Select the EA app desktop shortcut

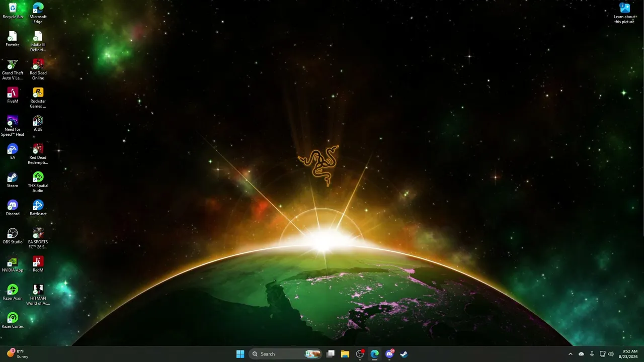coord(13,152)
